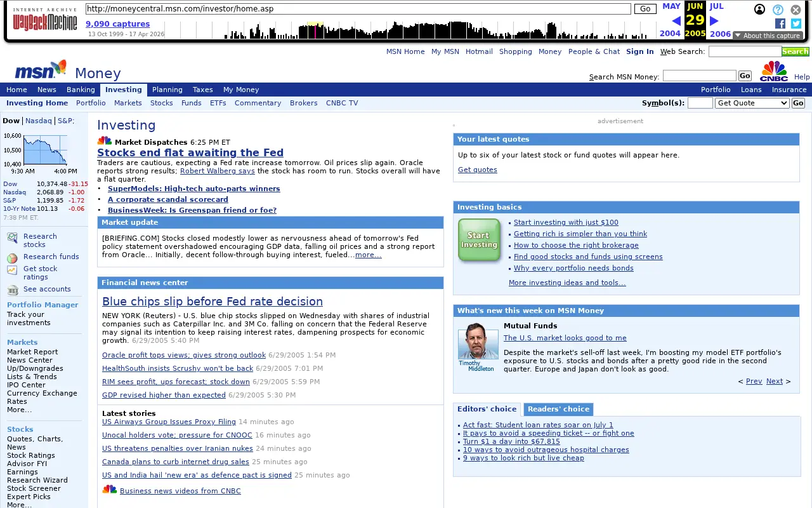Screen dimensions: 812x508
Task: Select the Editors' choice tab
Action: click(487, 410)
